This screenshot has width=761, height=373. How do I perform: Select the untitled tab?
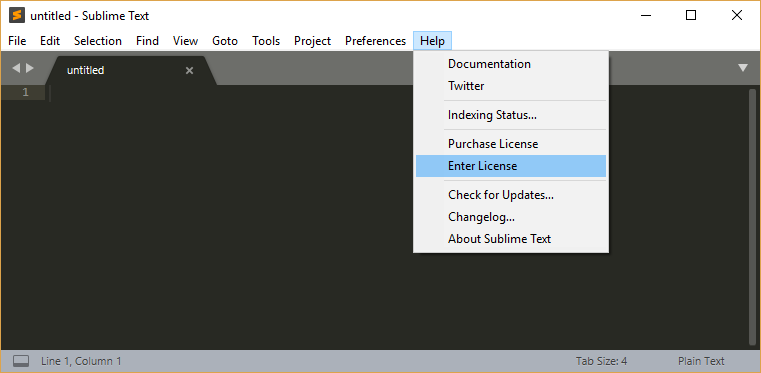(x=131, y=70)
